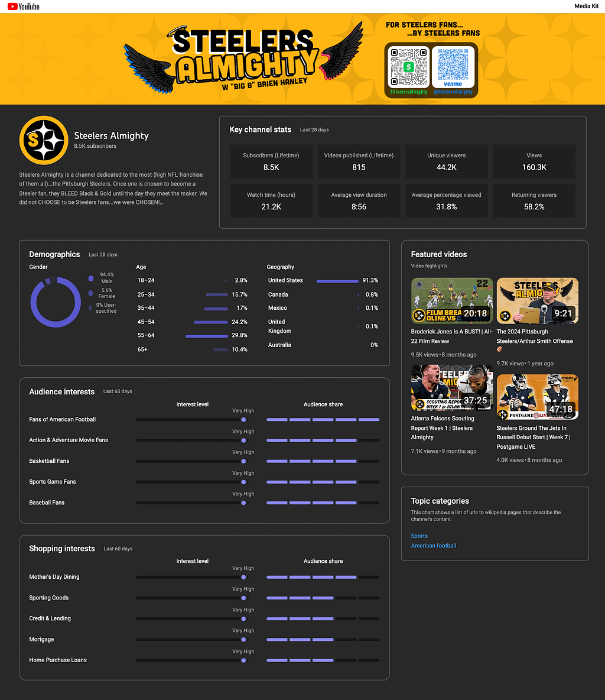The width and height of the screenshot is (605, 700).
Task: Click the Credit & Lending interest slider
Action: click(x=192, y=619)
